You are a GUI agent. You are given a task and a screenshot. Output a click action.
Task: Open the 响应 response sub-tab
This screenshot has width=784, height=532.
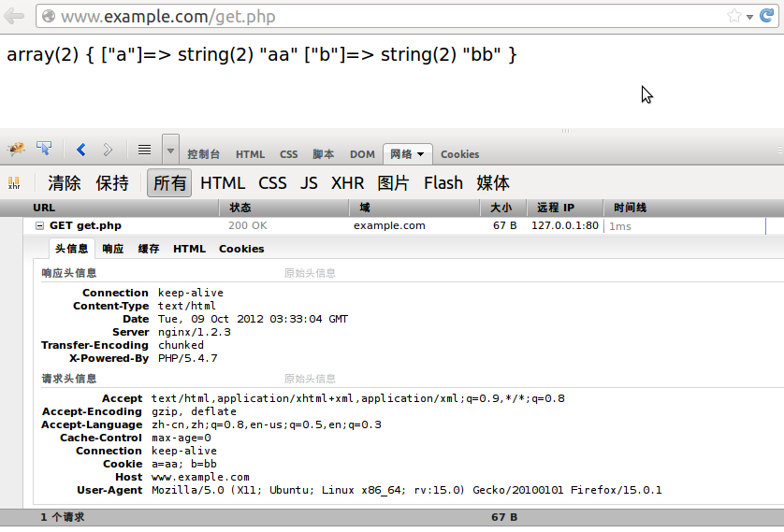click(x=113, y=249)
